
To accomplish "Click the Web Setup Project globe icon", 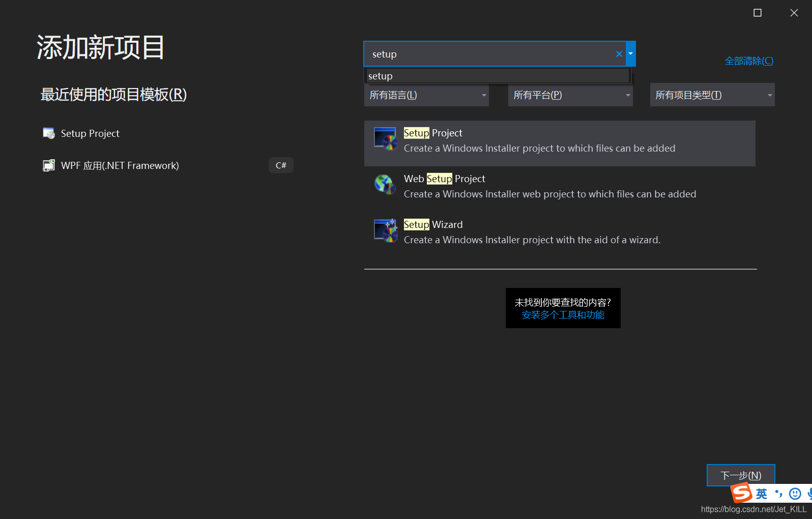I will [385, 185].
